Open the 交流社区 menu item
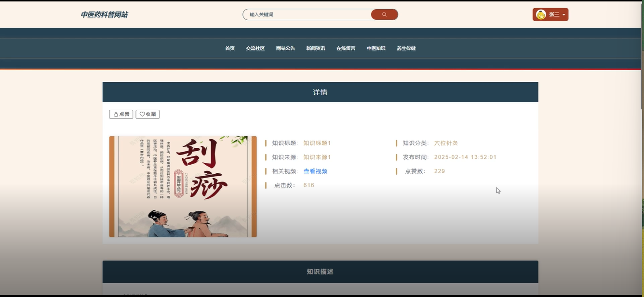644x297 pixels. click(x=255, y=48)
